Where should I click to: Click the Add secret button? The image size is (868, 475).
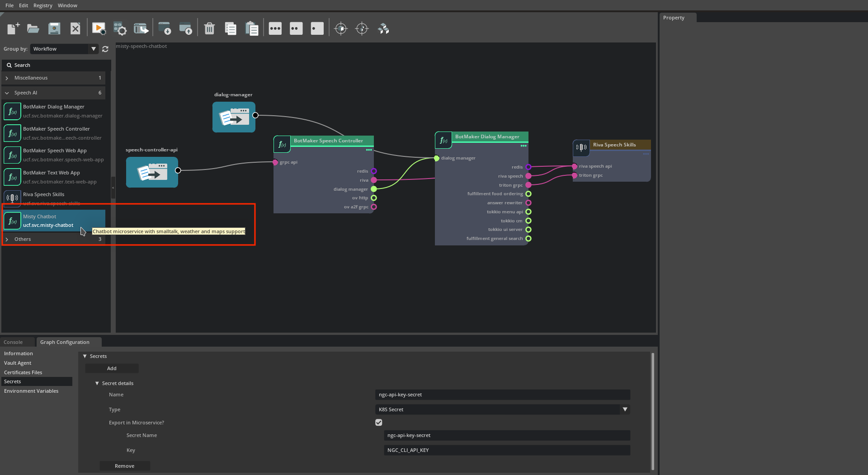coord(112,368)
